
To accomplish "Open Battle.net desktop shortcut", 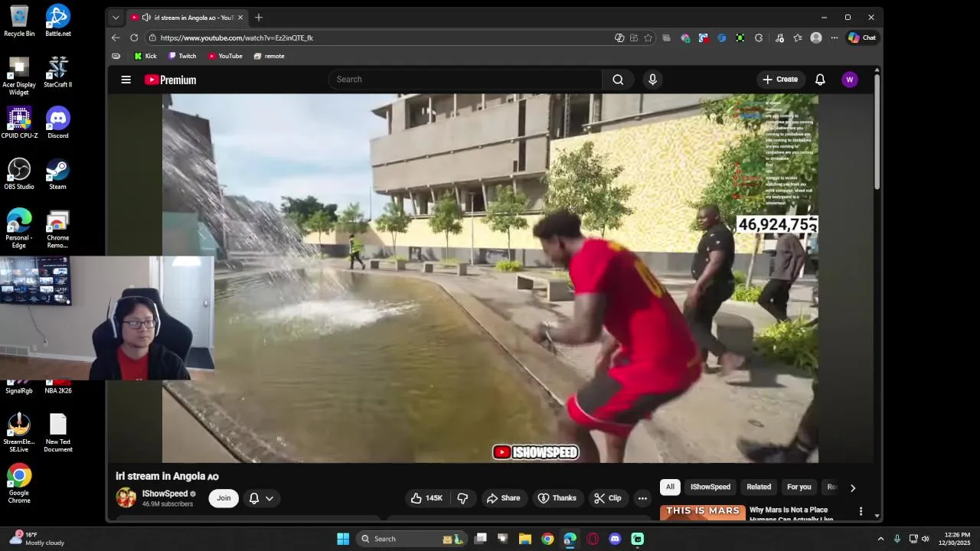I will [x=58, y=21].
